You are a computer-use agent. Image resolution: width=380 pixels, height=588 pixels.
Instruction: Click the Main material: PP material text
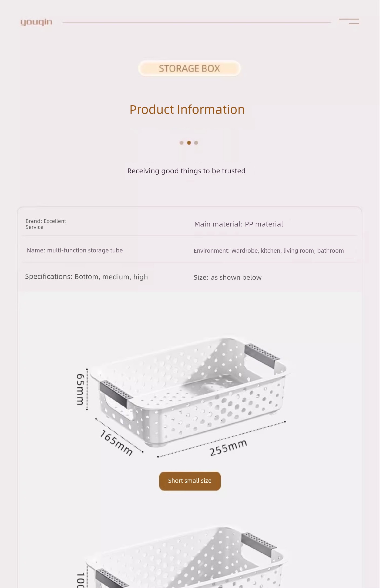[x=238, y=224]
